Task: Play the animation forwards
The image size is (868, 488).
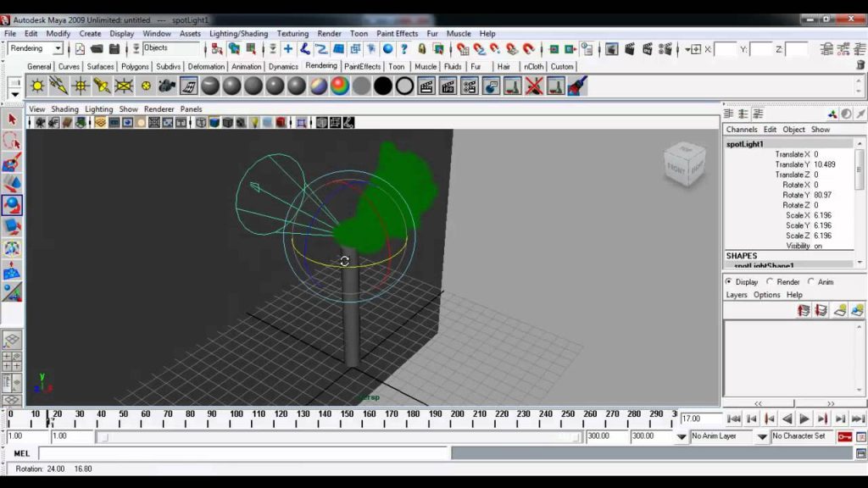Action: click(804, 419)
